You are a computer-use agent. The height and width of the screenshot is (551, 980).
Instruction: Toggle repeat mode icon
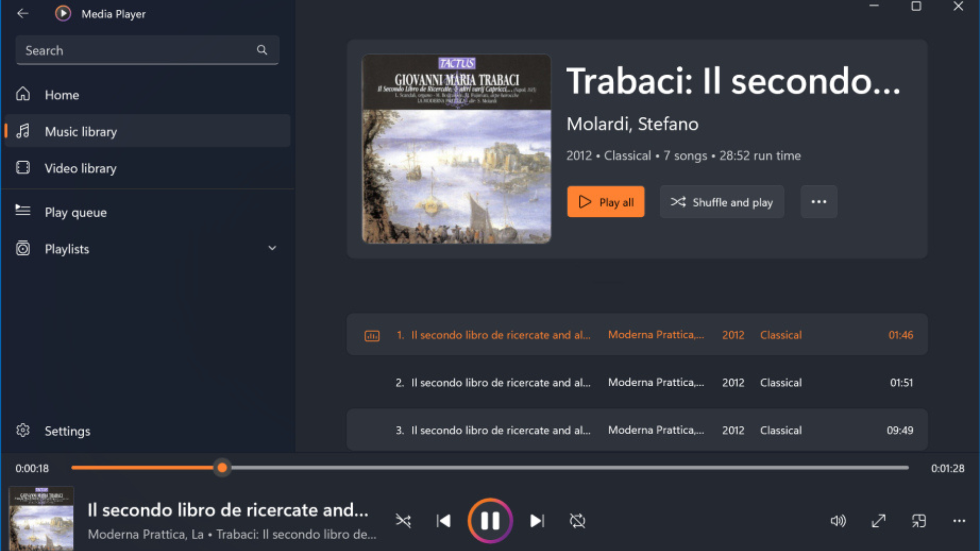point(577,521)
